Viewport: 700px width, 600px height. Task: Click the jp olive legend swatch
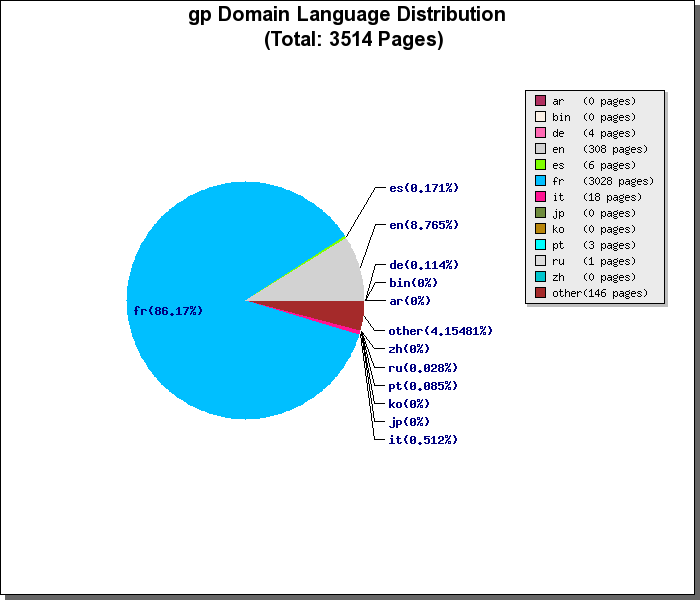tap(540, 213)
